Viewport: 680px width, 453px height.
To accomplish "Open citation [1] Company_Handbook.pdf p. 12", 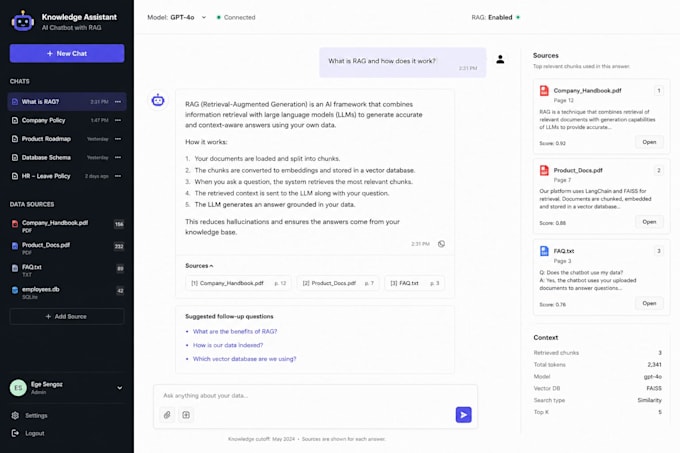I will pos(238,283).
